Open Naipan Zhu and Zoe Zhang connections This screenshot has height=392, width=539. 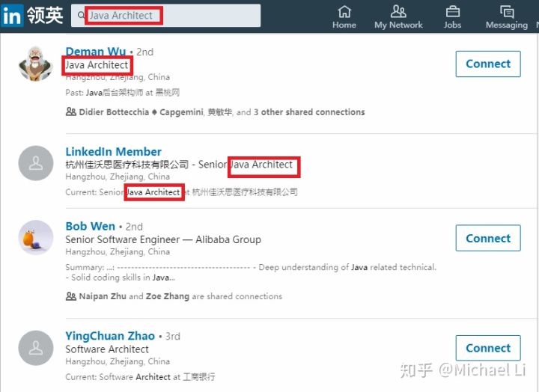[x=180, y=296]
